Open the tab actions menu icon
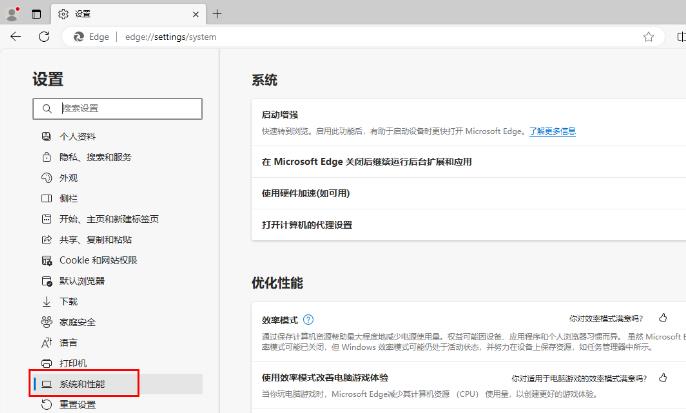This screenshot has width=686, height=413. click(36, 14)
